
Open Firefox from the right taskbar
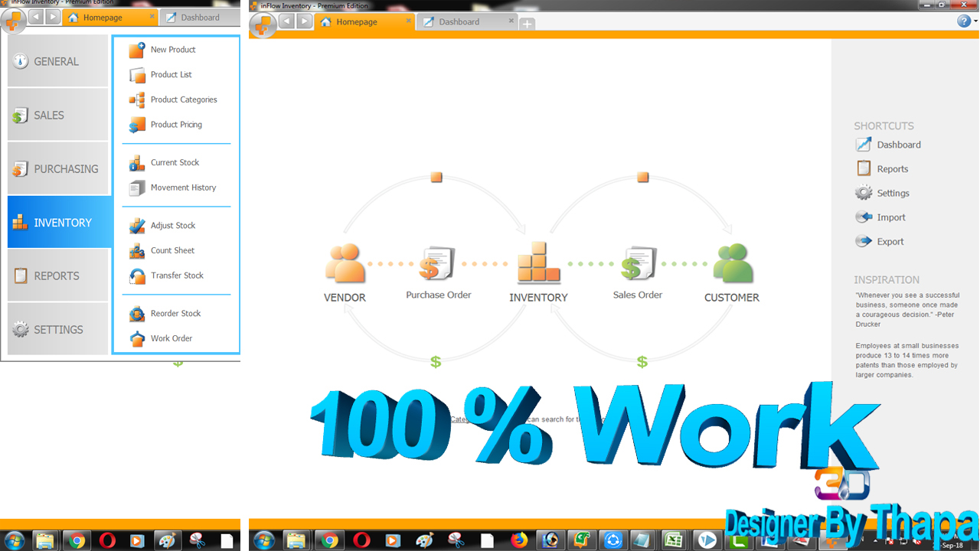coord(520,540)
